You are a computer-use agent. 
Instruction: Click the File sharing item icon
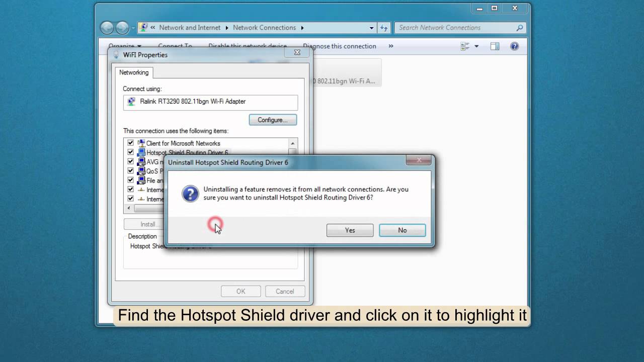click(x=141, y=180)
